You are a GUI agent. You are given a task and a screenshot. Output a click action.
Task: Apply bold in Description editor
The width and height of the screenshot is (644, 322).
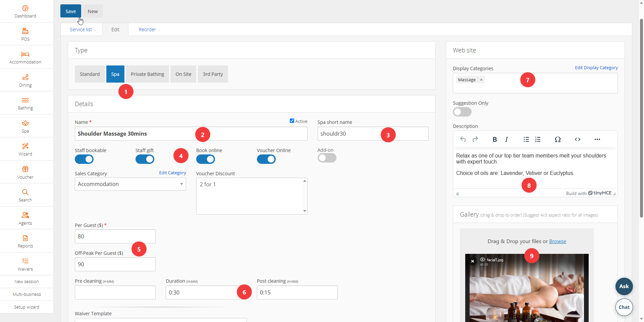(494, 139)
